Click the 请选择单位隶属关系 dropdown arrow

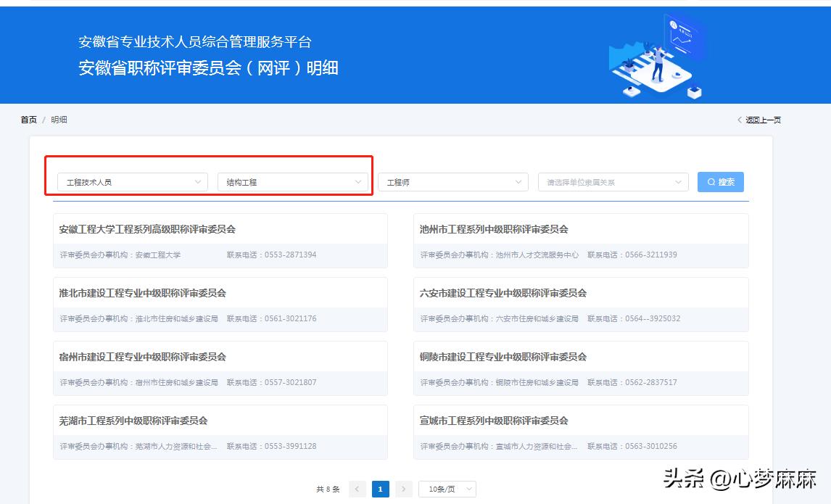[678, 182]
